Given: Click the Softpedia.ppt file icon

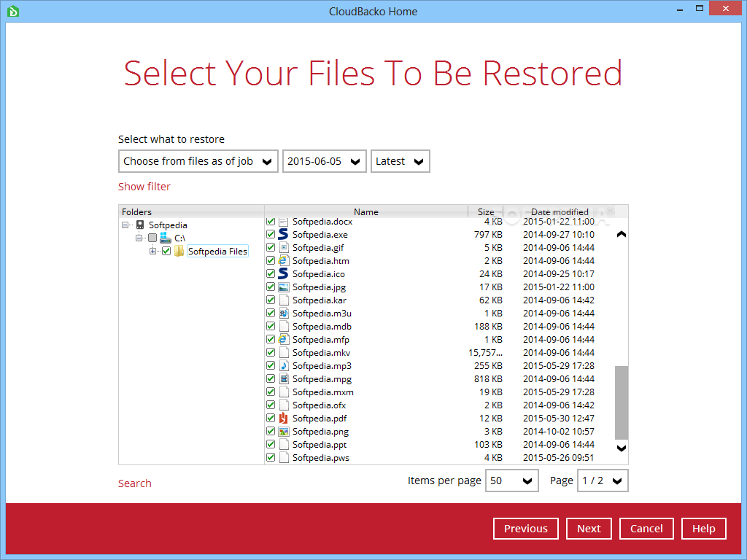Looking at the screenshot, I should pos(284,444).
